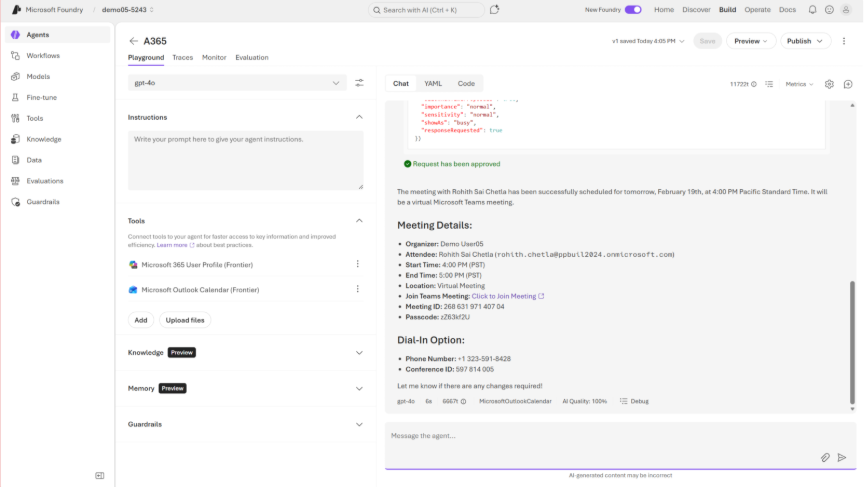
Task: Send the message with the arrow icon
Action: pyautogui.click(x=842, y=457)
